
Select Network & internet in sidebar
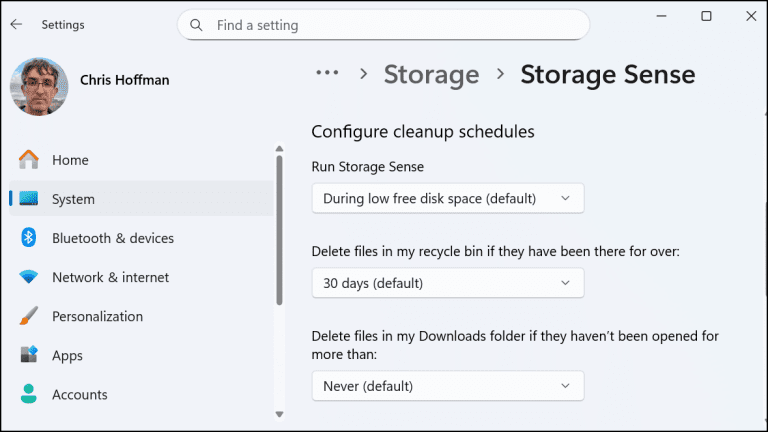click(x=110, y=277)
